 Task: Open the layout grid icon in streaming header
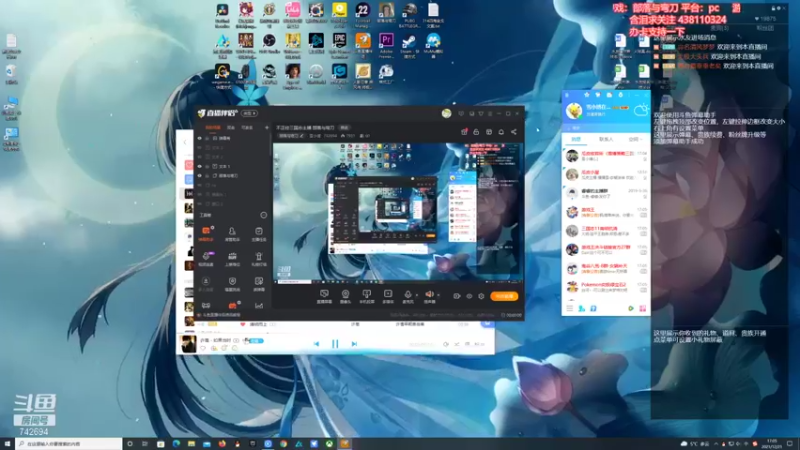pyautogui.click(x=489, y=132)
